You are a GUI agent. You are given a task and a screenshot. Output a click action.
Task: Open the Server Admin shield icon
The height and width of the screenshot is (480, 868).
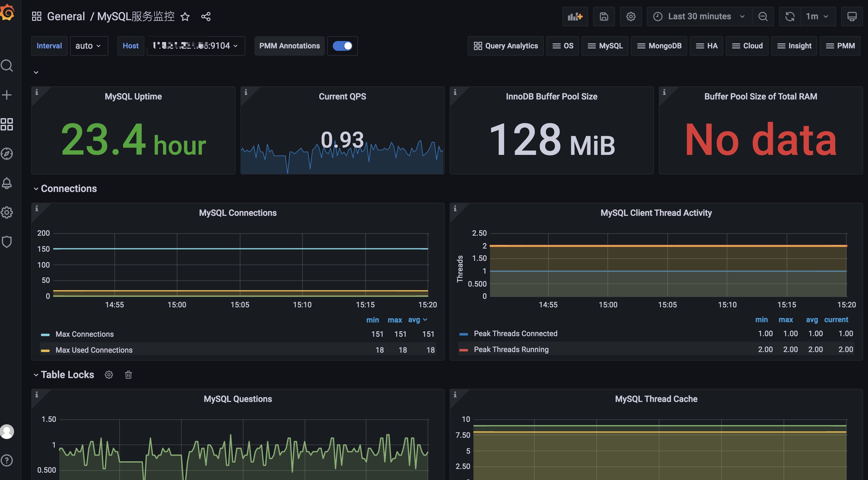(7, 242)
